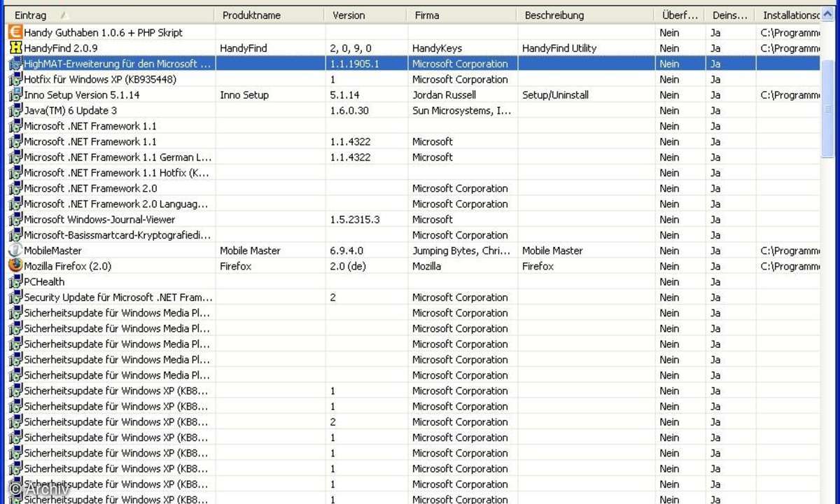The image size is (840, 504).
Task: Select the HandyFind 2.0.9 entry name
Action: coord(60,48)
